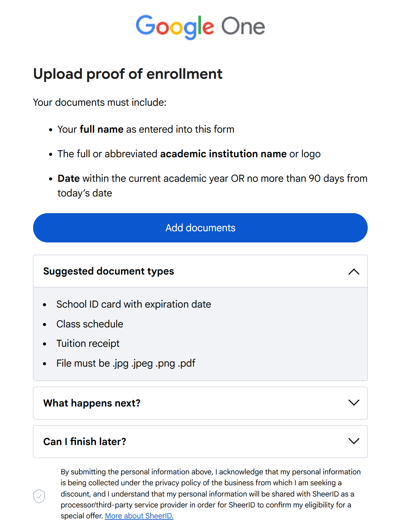Click the down chevron beside What happens next
The image size is (410, 532).
354,403
